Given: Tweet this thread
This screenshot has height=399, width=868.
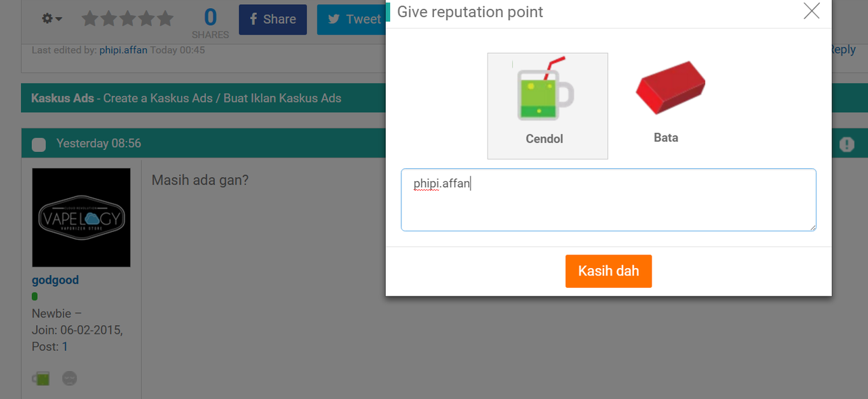Looking at the screenshot, I should (351, 20).
